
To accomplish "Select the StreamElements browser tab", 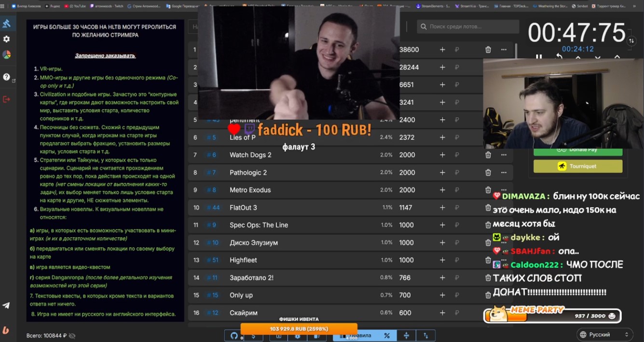I will tap(432, 6).
